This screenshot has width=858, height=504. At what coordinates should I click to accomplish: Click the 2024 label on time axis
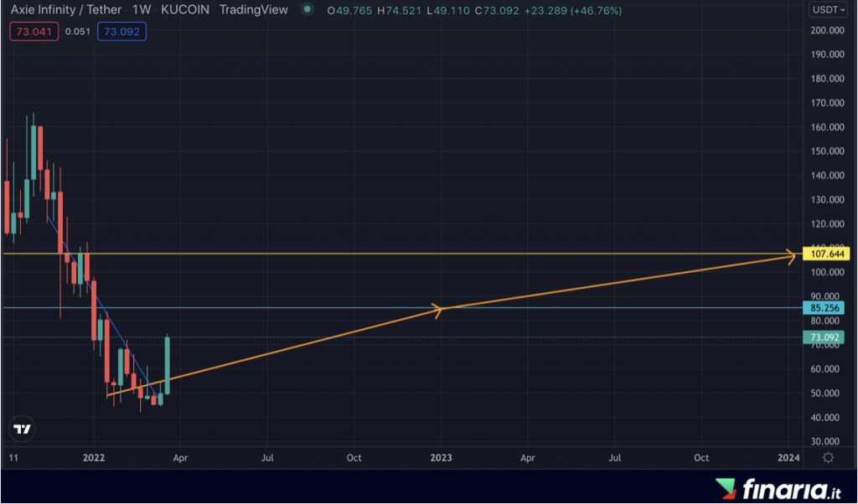[788, 458]
